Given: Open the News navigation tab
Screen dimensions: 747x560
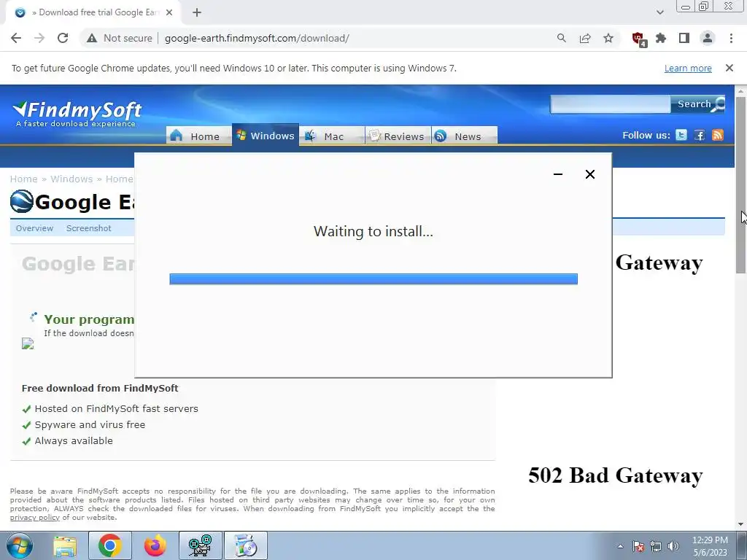Looking at the screenshot, I should tap(465, 136).
